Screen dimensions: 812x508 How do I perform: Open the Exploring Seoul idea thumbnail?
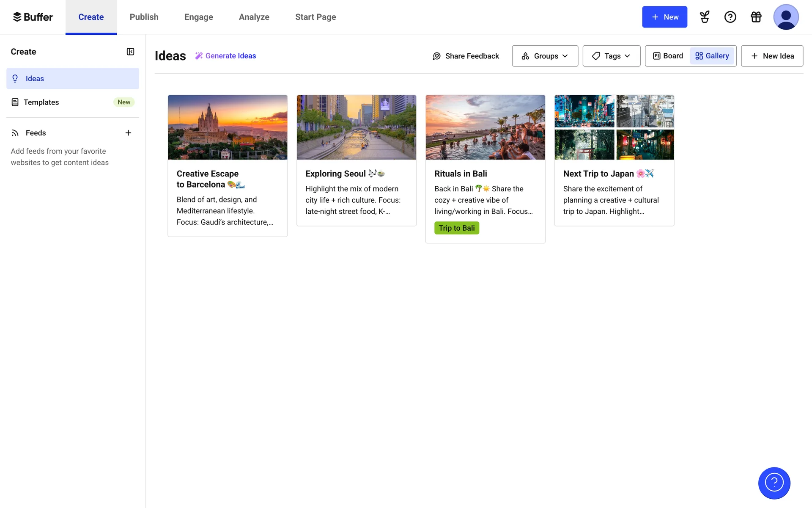[x=356, y=127]
